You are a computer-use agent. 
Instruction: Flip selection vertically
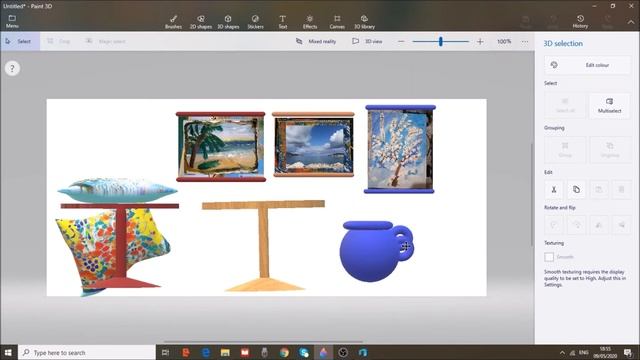pos(621,225)
